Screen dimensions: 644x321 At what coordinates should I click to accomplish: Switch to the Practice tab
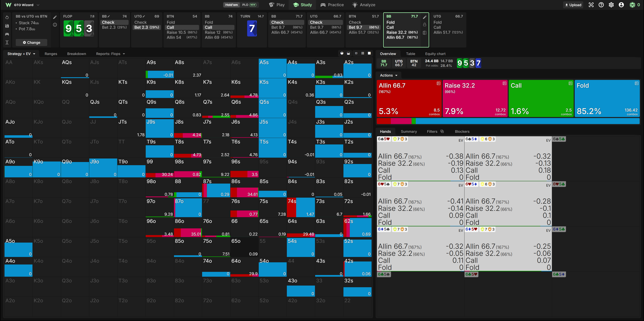(x=332, y=5)
